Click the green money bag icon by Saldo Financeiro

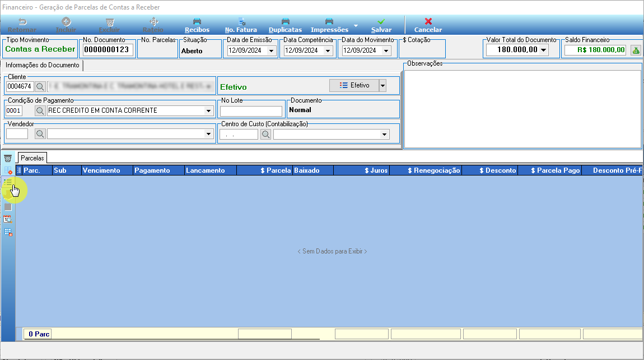636,50
